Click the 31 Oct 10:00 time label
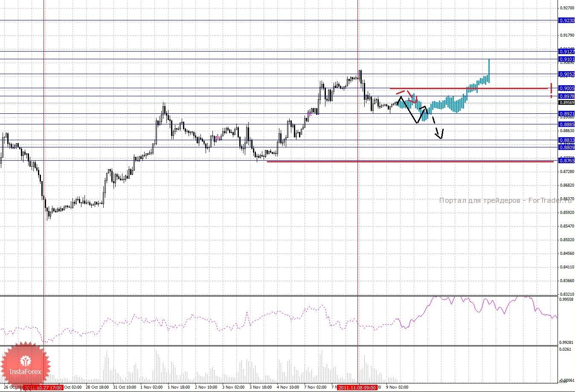575x392 pixels. (125, 388)
